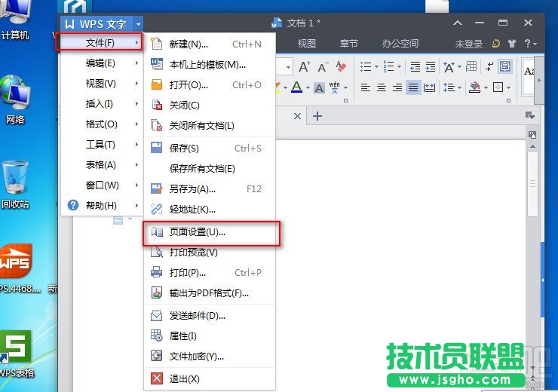Select 打印预览(V) print preview

pos(210,253)
